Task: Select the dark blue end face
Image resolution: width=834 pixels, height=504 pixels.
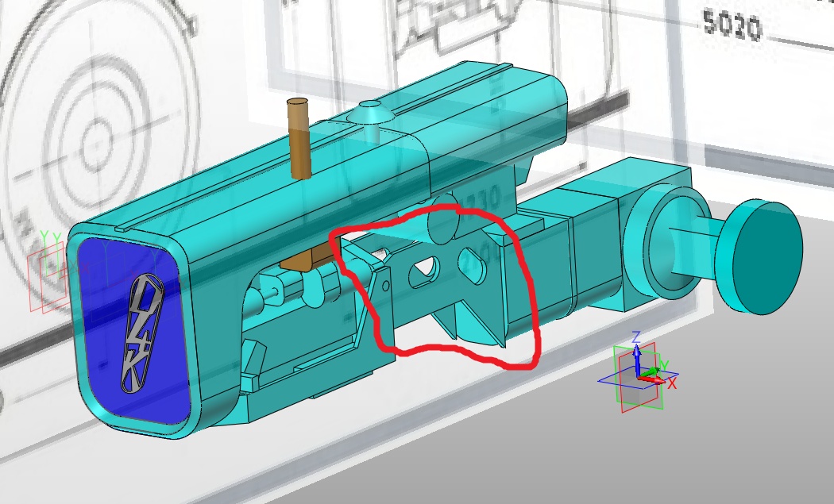Action: pos(134,331)
